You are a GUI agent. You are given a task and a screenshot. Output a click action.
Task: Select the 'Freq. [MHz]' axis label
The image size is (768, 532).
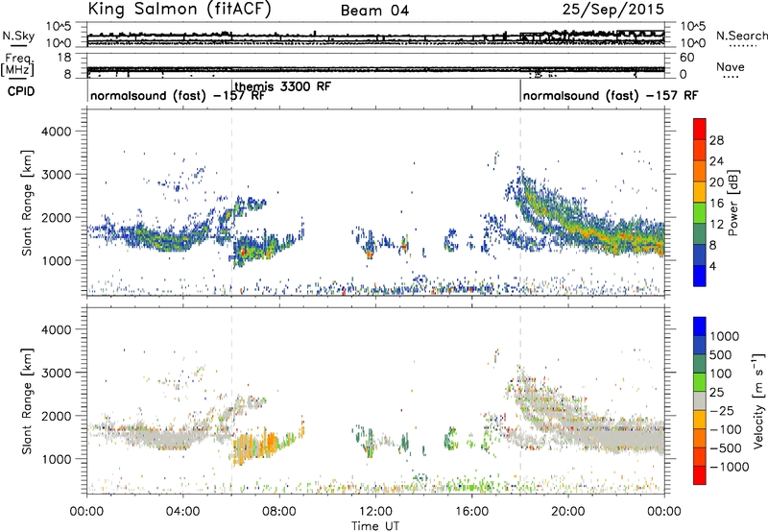pos(17,65)
